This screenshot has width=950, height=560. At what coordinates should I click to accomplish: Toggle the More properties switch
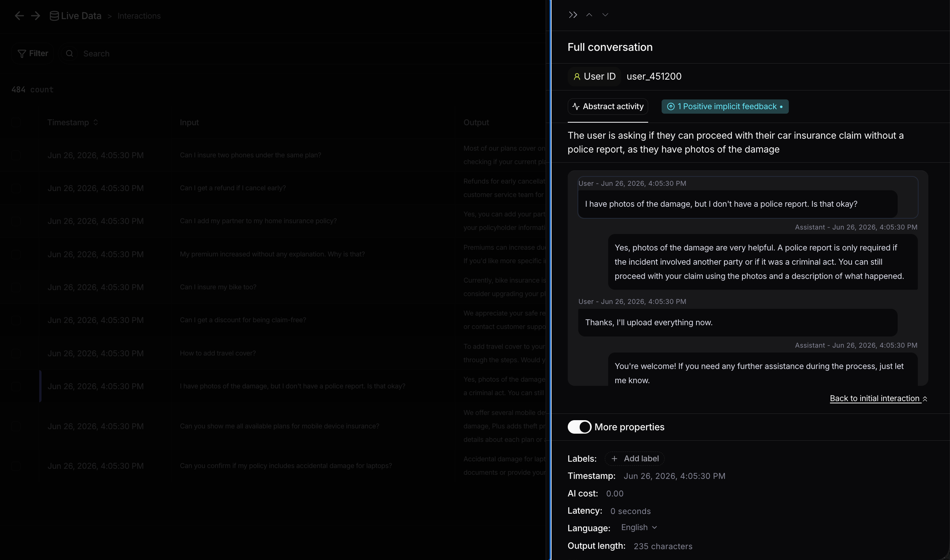579,427
